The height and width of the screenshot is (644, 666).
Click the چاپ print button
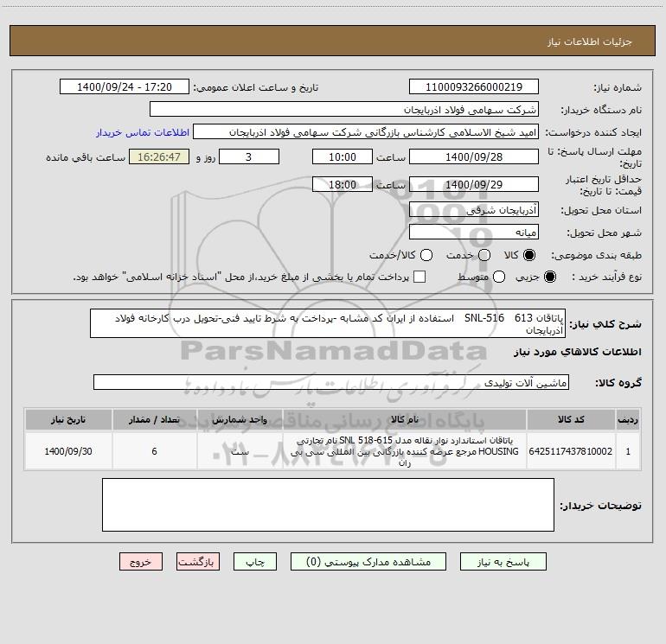pos(255,562)
